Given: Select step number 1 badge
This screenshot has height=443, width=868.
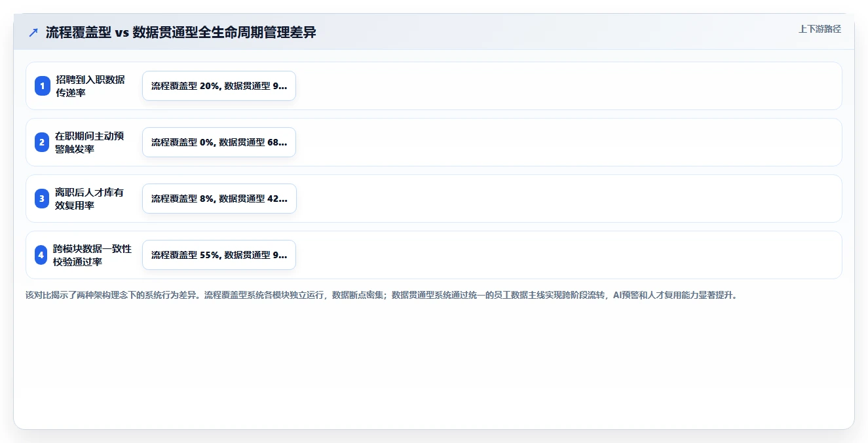Looking at the screenshot, I should [x=42, y=86].
